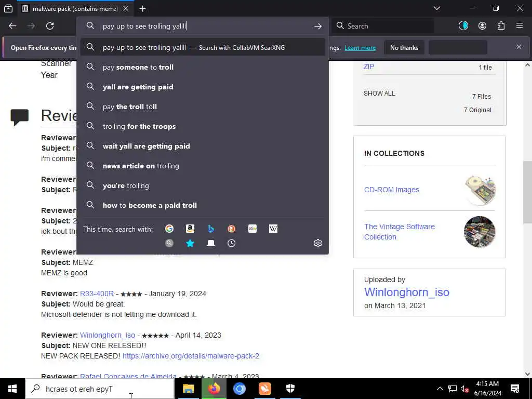
Task: Select suggestion 'you're trolling'
Action: [203, 185]
